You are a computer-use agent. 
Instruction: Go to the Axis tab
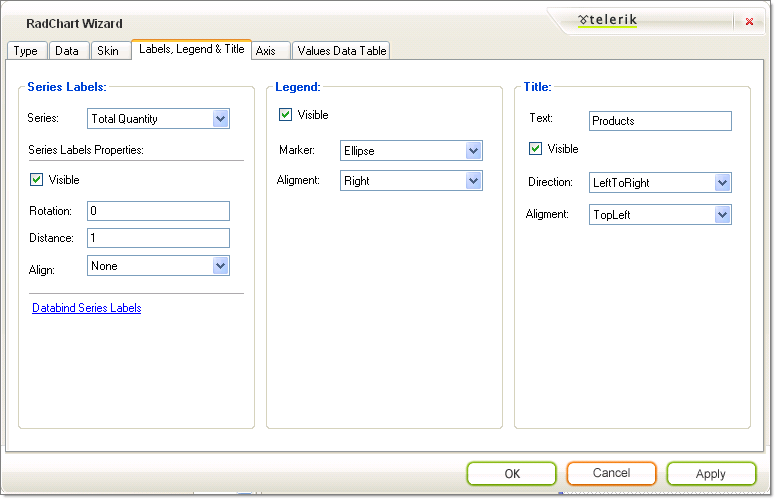click(270, 50)
